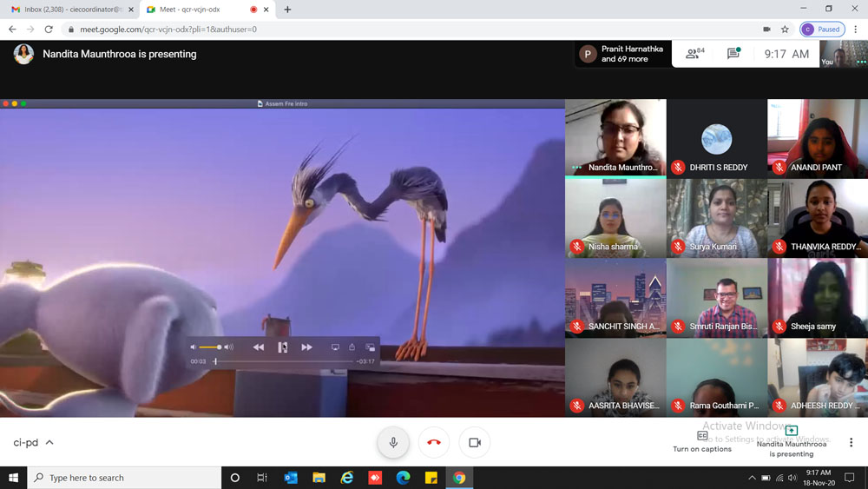Screen dimensions: 868x489
Task: Click your self-view tile labeled You
Action: click(x=844, y=54)
